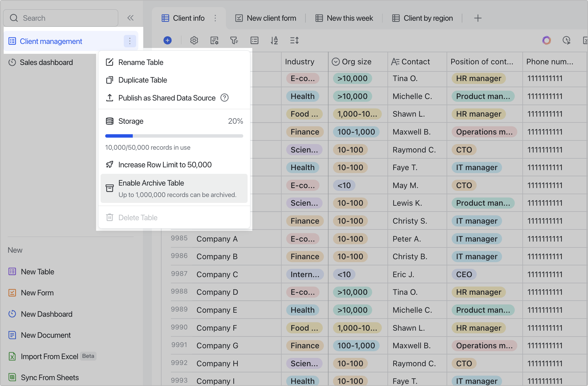
Task: Adjust row height icon in toolbar
Action: [x=294, y=40]
